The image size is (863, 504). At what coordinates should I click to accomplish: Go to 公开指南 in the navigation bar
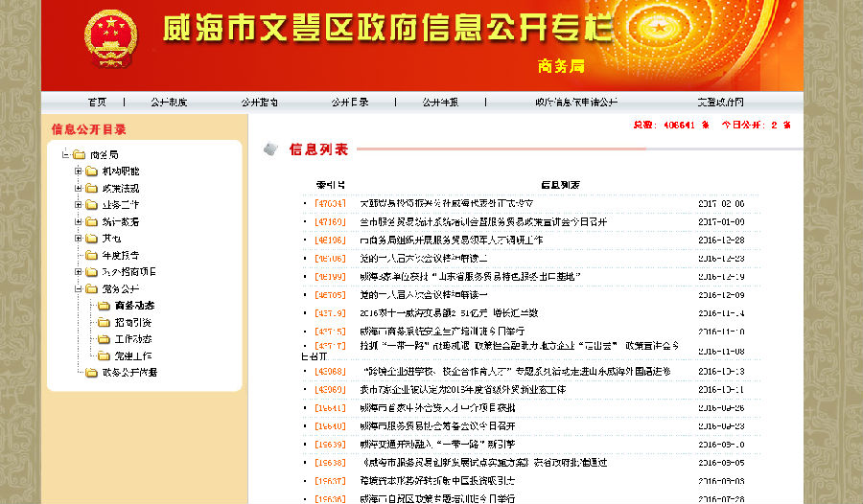tap(259, 103)
